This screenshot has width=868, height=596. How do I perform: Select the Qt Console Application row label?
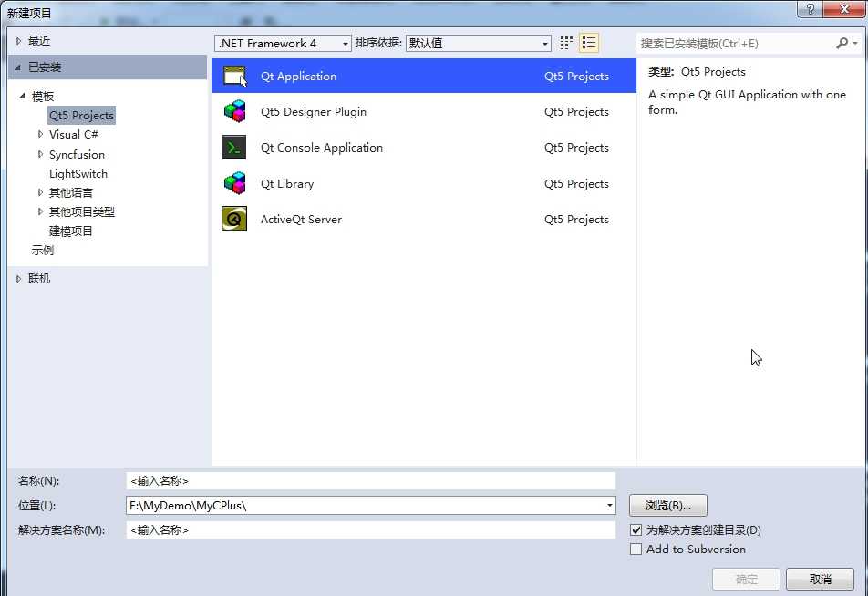322,148
